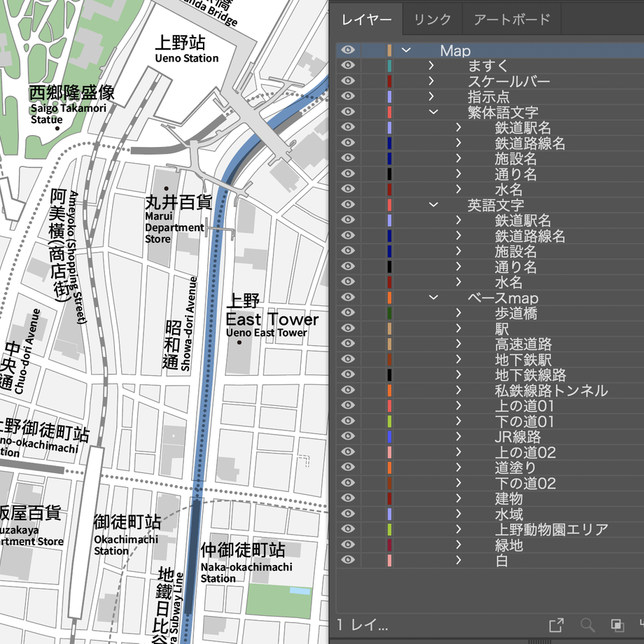Click the Naka-okachimachi Station map label
644x644 pixels.
(x=246, y=573)
